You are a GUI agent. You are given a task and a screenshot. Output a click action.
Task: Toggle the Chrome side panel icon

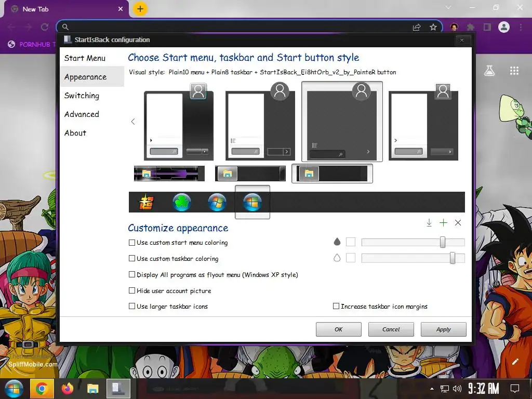487,27
